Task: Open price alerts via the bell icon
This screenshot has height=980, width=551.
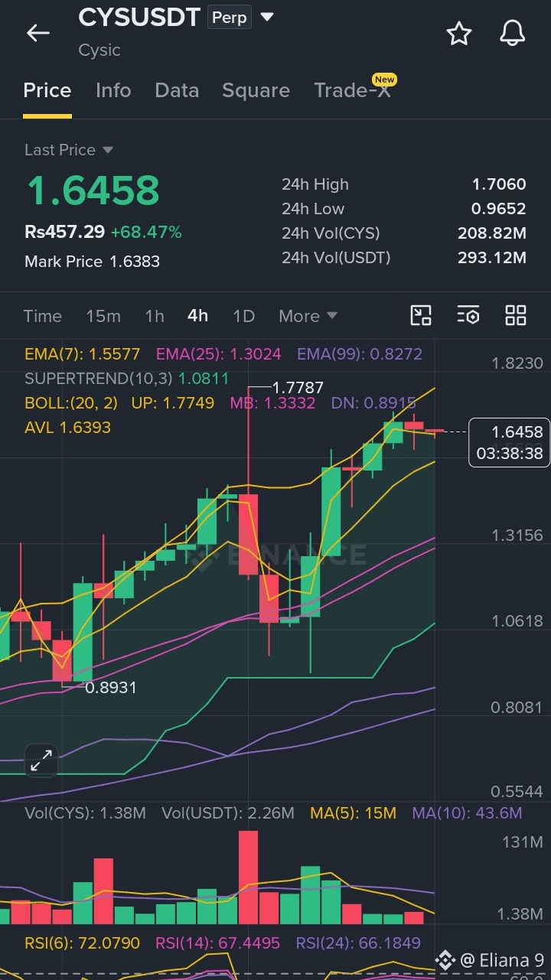Action: (x=512, y=33)
